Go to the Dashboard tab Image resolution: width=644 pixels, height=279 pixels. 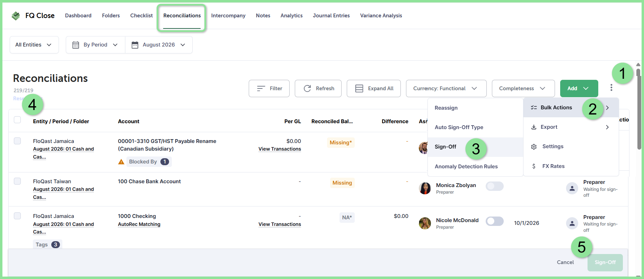tap(78, 16)
